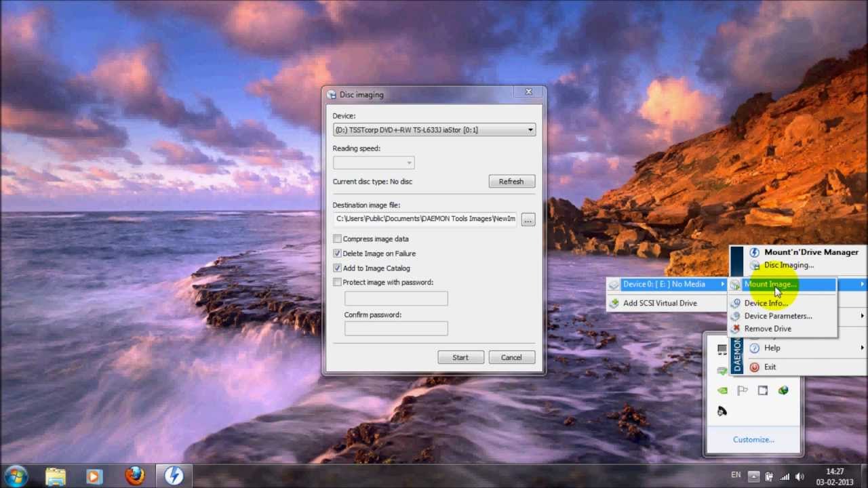
Task: Open the Device drive dropdown
Action: [x=434, y=129]
